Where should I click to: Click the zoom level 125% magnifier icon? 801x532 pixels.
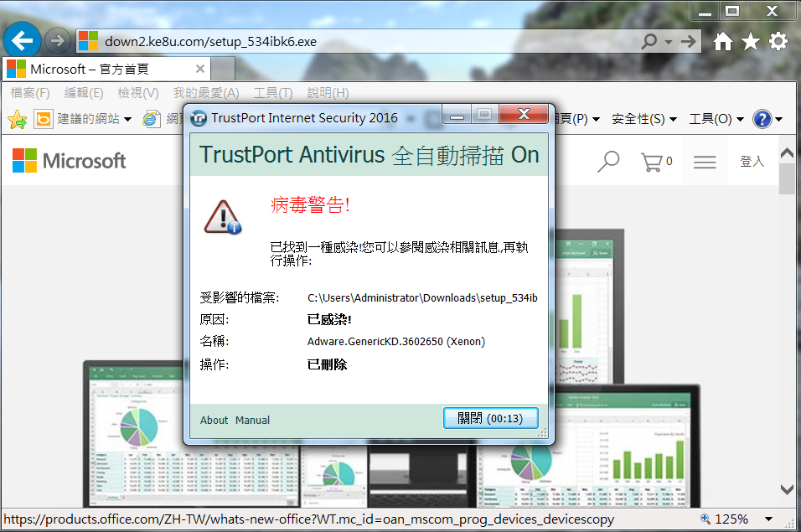(x=705, y=519)
